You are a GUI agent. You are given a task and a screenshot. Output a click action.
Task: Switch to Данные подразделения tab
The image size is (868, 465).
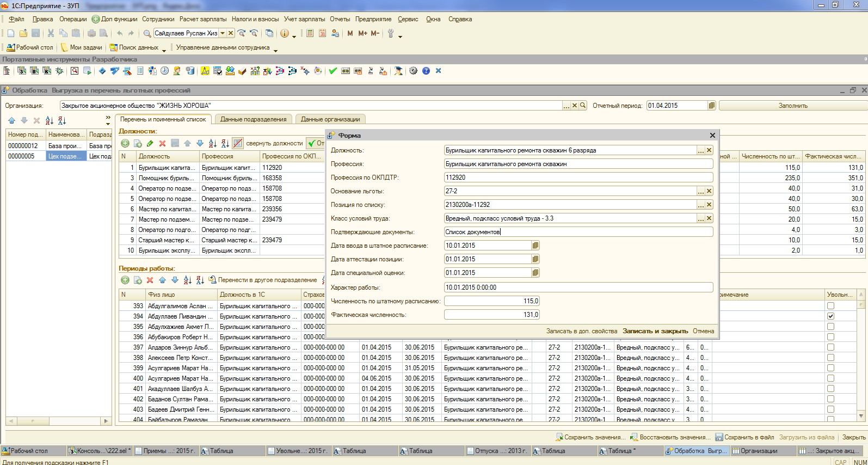pyautogui.click(x=254, y=119)
